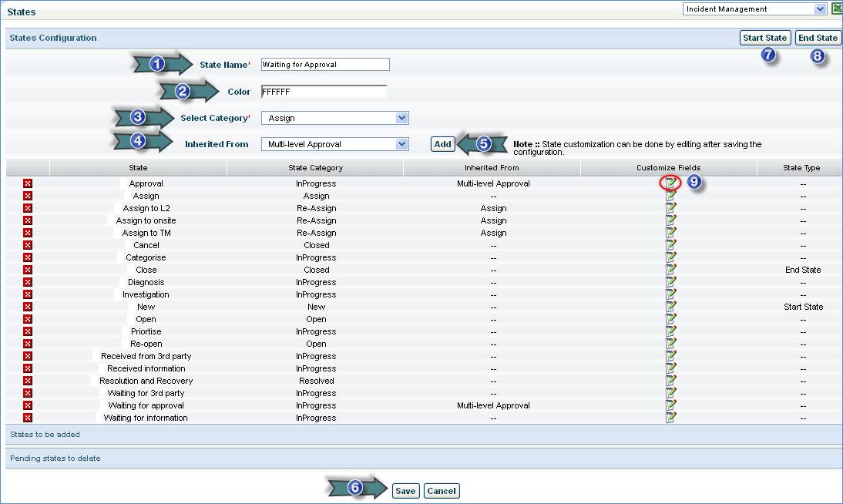Click the Start State button

click(x=764, y=38)
